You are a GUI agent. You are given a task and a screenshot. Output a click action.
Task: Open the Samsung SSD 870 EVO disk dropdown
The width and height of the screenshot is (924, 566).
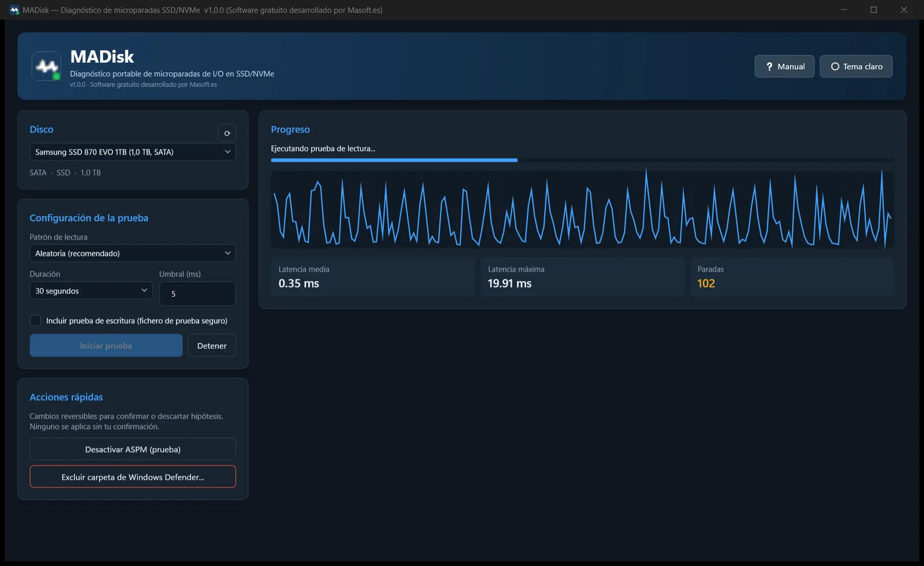click(x=133, y=152)
